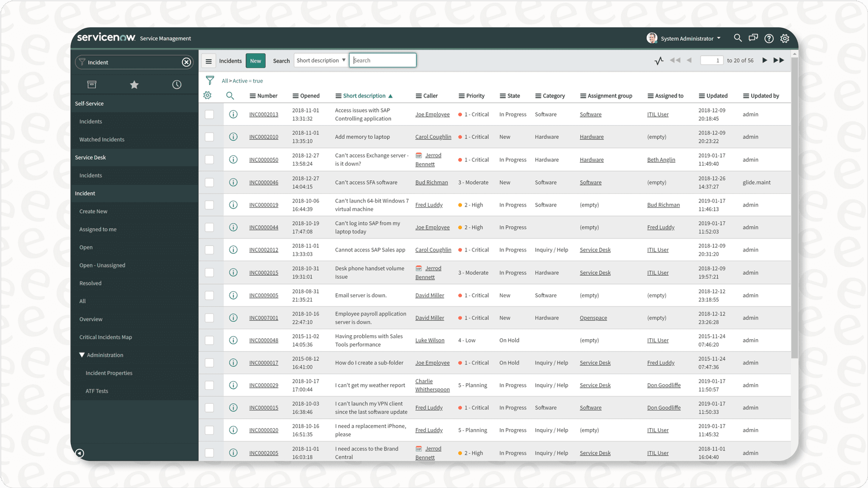This screenshot has width=868, height=488.
Task: Check the row checkbox for INC0002013
Action: [210, 114]
